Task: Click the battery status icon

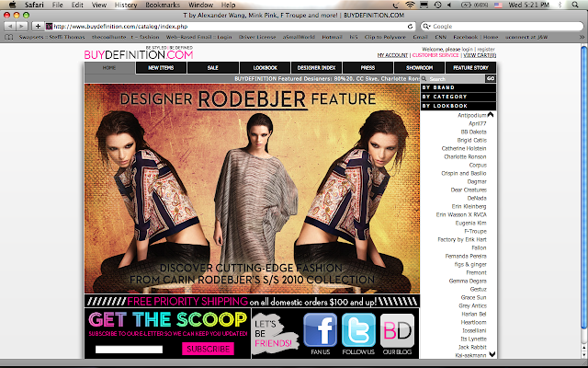Action: (466, 5)
